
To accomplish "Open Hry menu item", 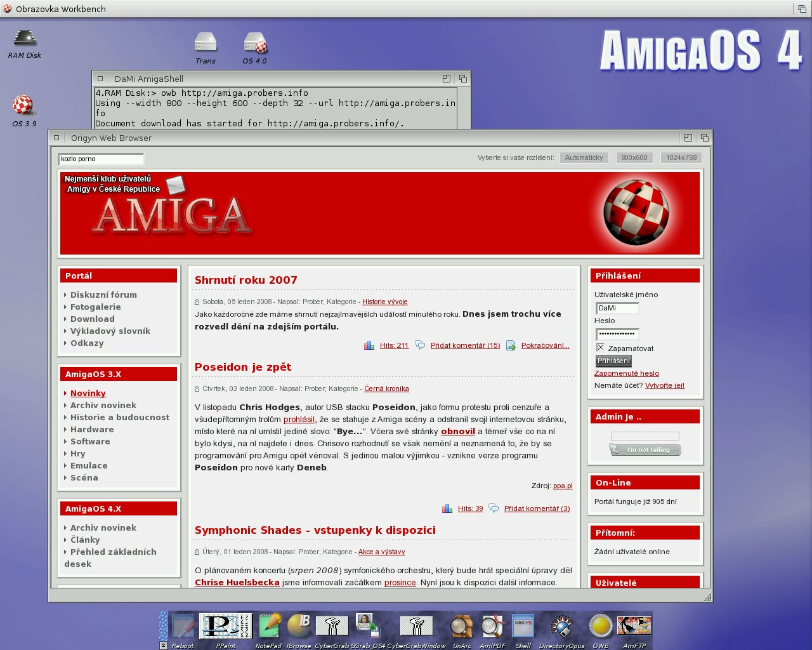I will point(77,453).
